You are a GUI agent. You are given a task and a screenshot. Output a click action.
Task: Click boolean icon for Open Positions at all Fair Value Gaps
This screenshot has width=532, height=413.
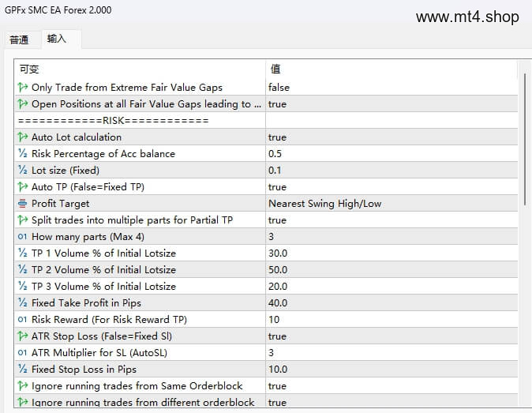tap(23, 104)
